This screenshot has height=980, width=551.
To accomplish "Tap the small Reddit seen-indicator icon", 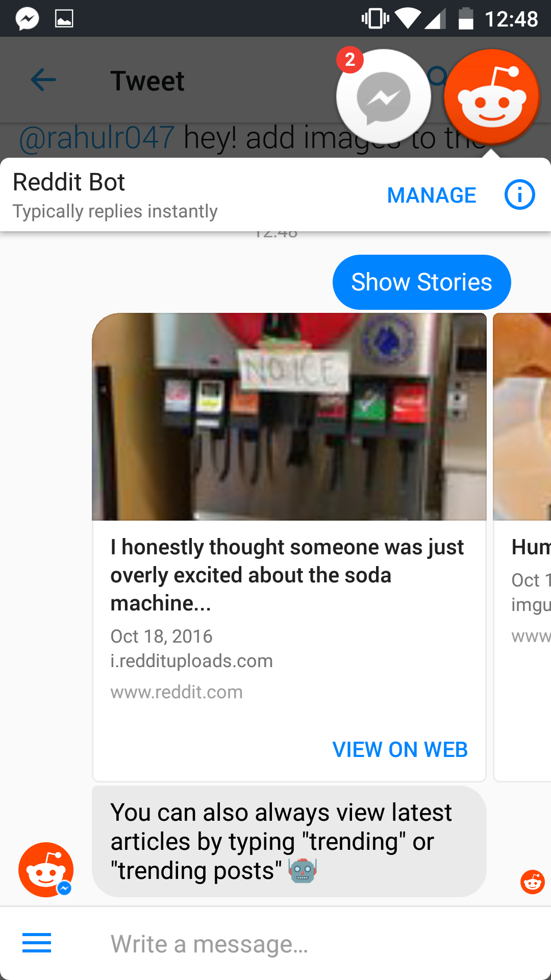I will [533, 882].
